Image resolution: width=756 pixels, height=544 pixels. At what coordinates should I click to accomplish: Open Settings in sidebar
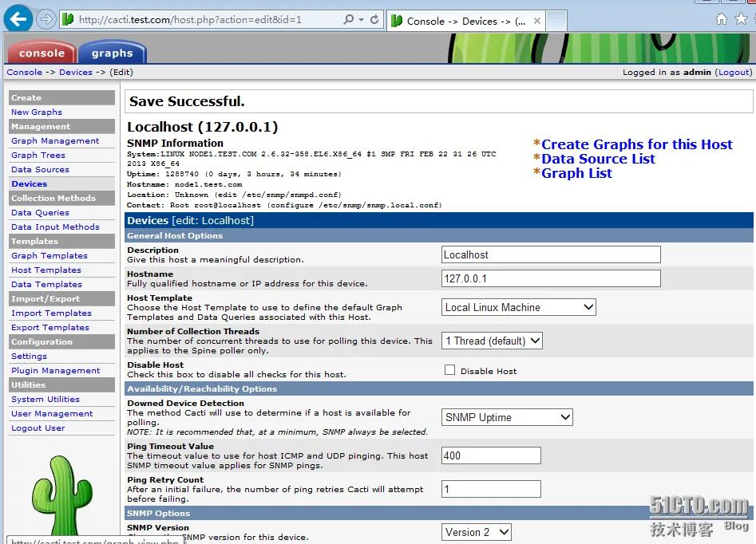(29, 356)
